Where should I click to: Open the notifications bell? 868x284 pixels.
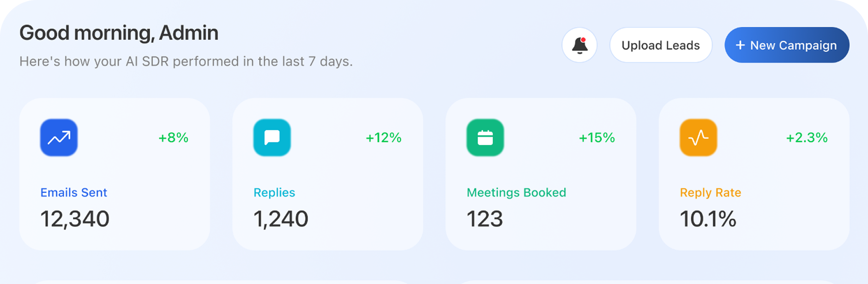579,45
